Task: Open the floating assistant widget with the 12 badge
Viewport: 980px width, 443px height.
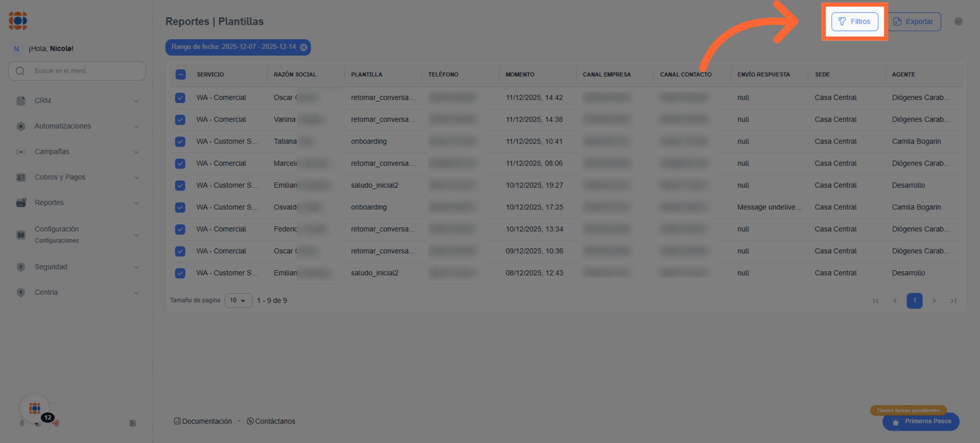Action: pyautogui.click(x=35, y=408)
